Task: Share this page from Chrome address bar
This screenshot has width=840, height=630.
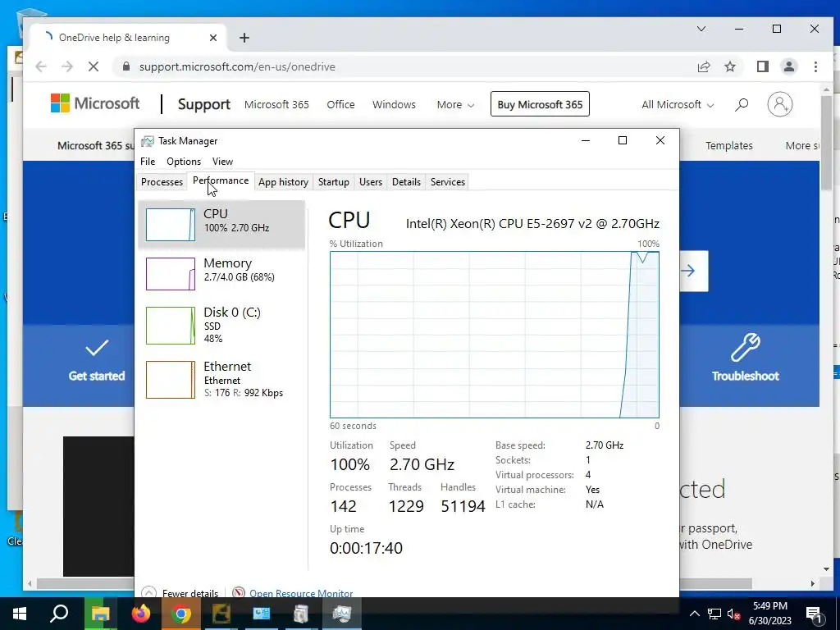Action: 703,66
